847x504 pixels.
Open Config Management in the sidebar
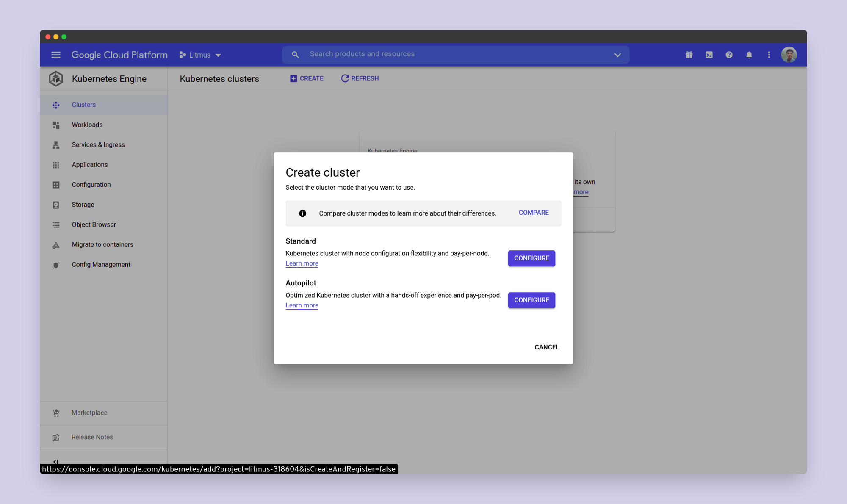(x=104, y=264)
